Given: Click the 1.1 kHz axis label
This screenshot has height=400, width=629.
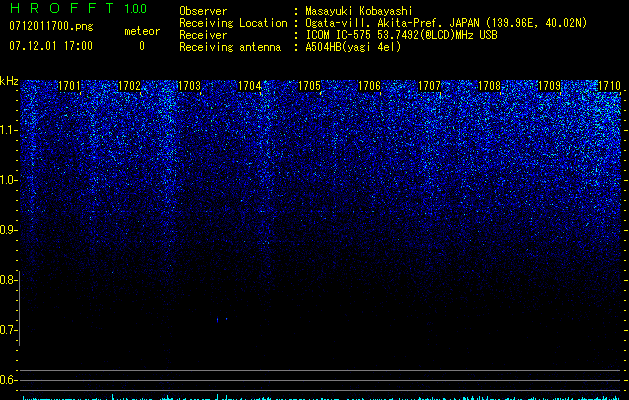Looking at the screenshot, I should pyautogui.click(x=8, y=130).
